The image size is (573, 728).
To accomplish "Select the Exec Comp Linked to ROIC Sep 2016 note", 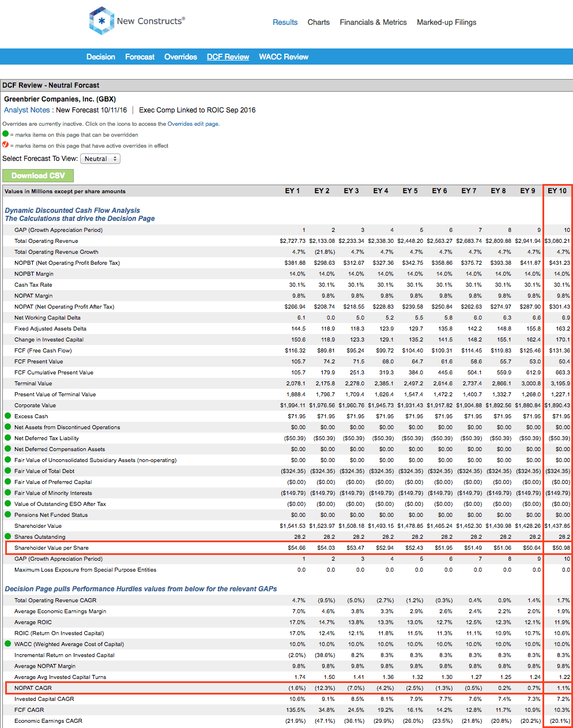I will 197,110.
